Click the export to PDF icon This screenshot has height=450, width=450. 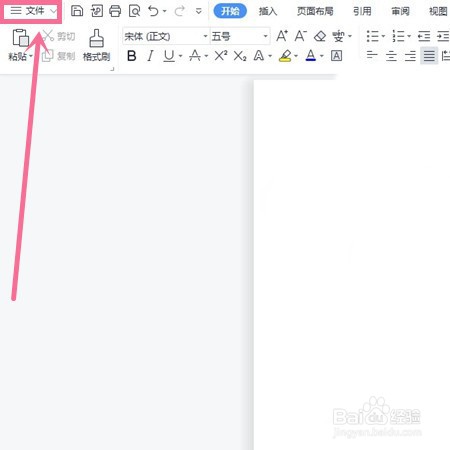[x=97, y=11]
